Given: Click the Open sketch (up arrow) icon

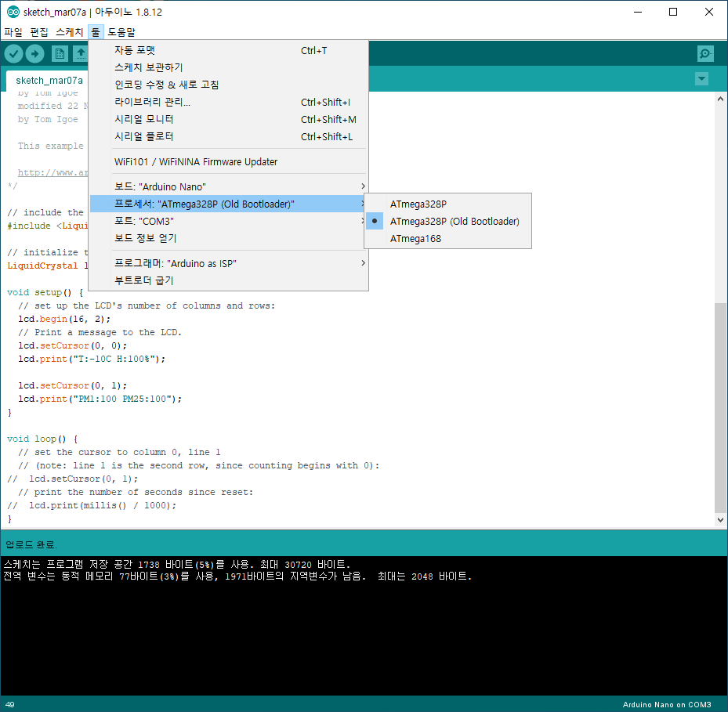Looking at the screenshot, I should coord(80,54).
